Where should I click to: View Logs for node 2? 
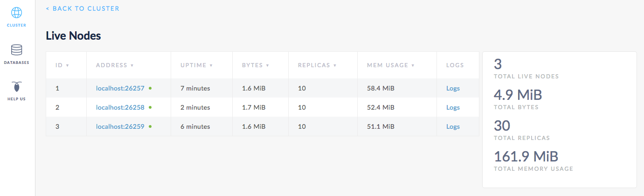453,107
